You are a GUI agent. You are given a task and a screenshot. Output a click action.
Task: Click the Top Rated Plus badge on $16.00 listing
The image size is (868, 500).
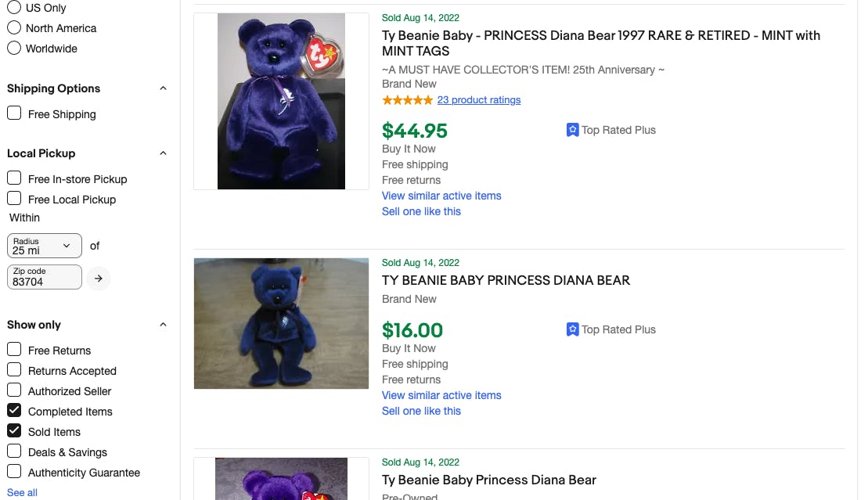pyautogui.click(x=610, y=329)
